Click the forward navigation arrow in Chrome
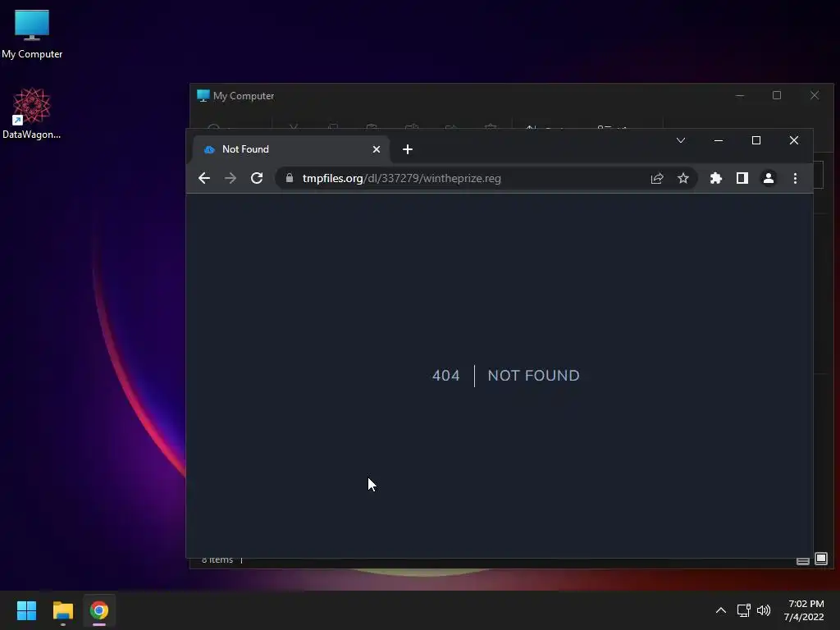The width and height of the screenshot is (840, 630). (231, 178)
